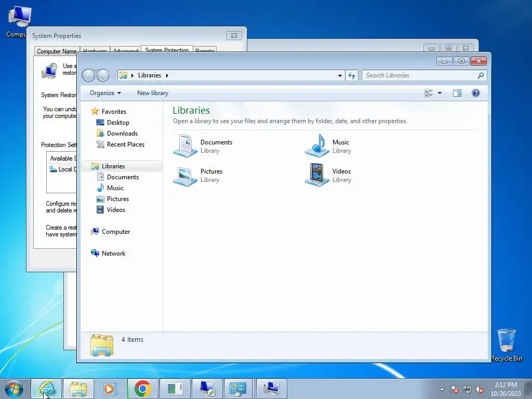Click Windows Explorer taskbar icon
This screenshot has height=399, width=532.
78,389
